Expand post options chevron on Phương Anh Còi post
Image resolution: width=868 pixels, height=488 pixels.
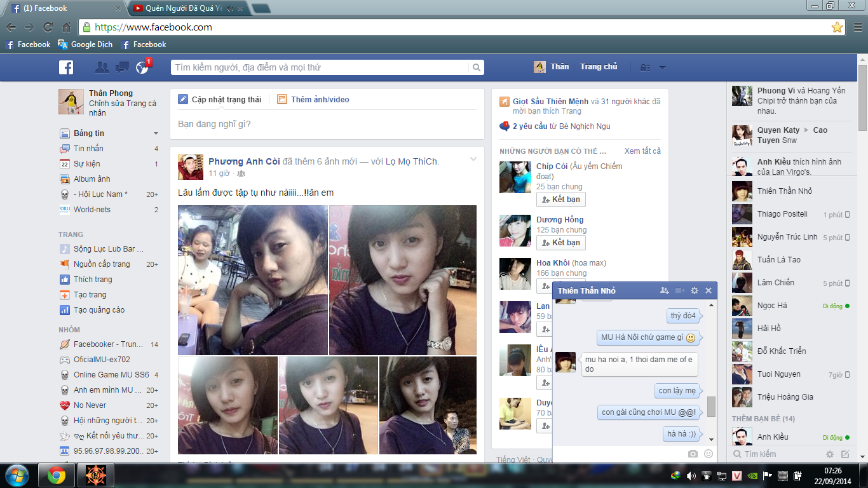(473, 159)
